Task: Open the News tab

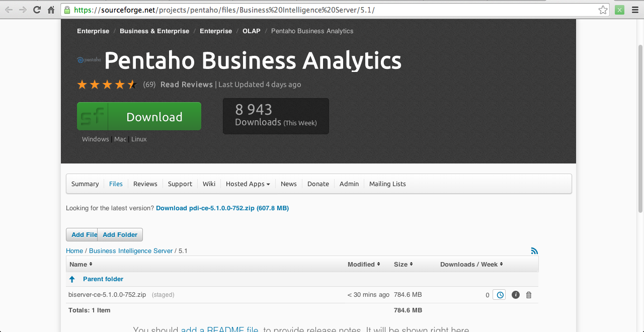Action: 289,184
